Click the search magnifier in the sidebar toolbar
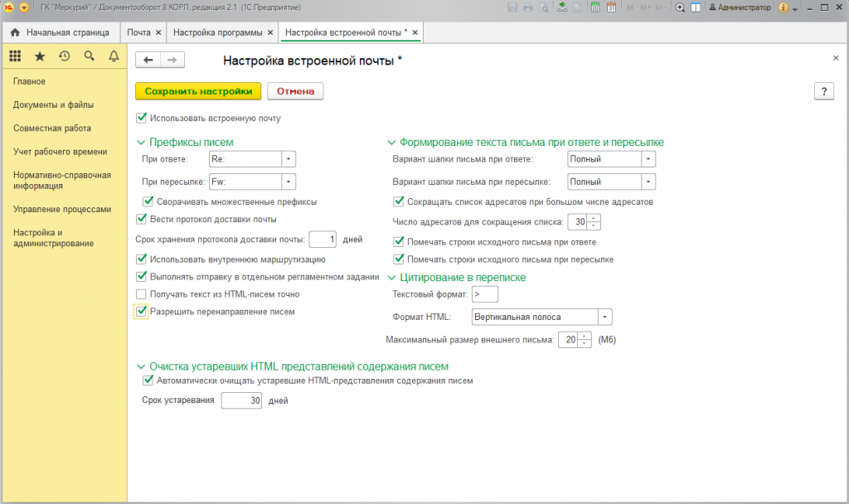Screen dimensions: 849x504 89,56
